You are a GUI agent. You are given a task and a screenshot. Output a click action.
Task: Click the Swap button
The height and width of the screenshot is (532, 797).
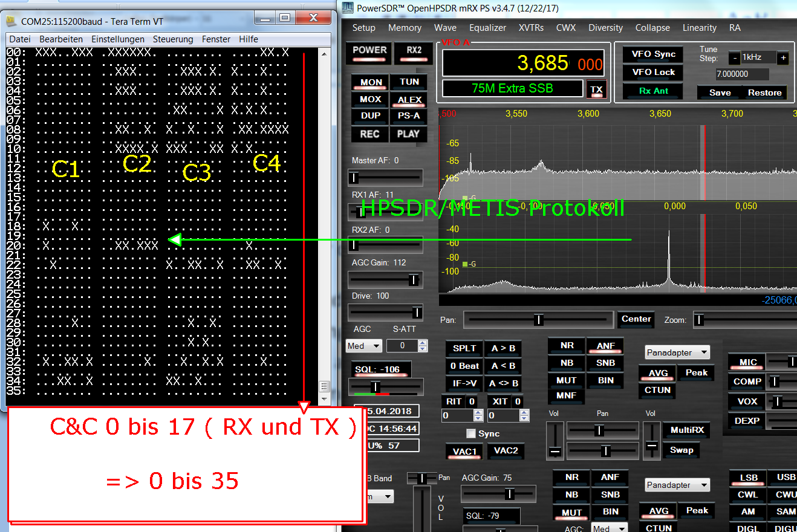682,450
